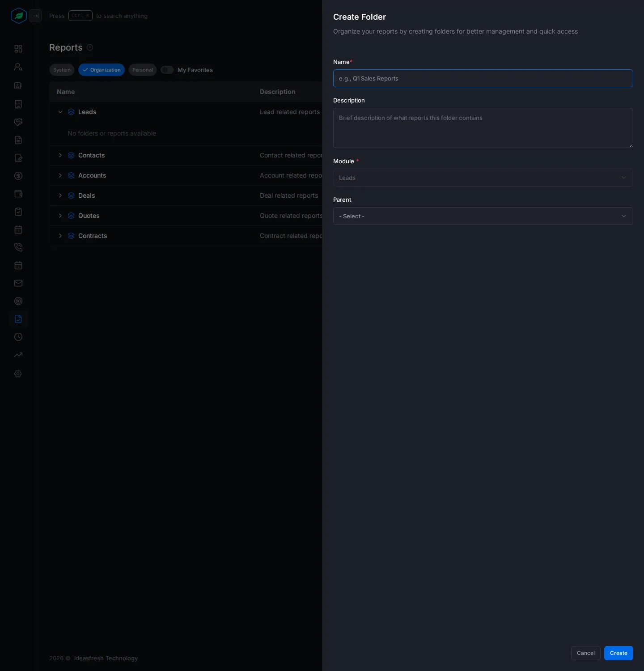Viewport: 644px width, 671px height.
Task: Open the contacts card sidebar icon
Action: pyautogui.click(x=18, y=85)
